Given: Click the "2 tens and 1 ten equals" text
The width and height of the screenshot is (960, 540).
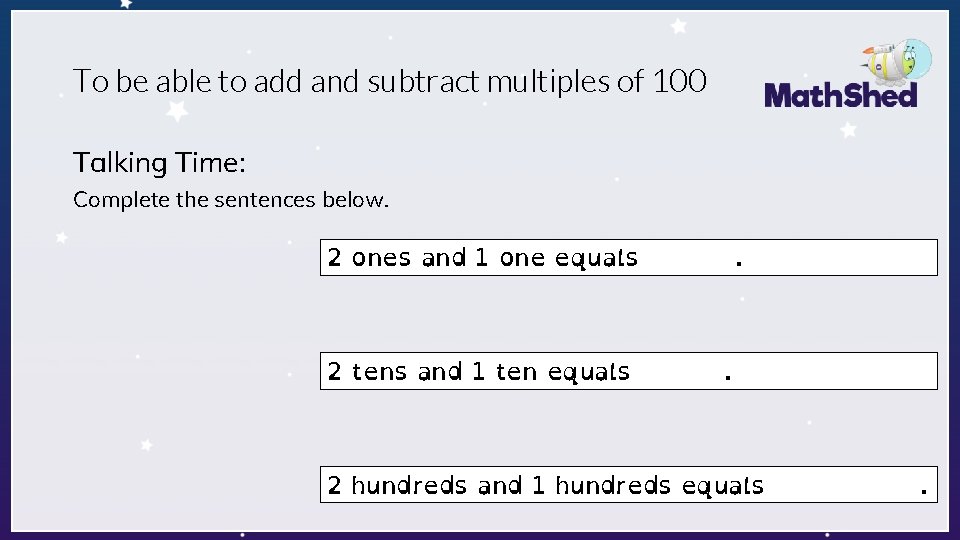Looking at the screenshot, I should (x=478, y=372).
